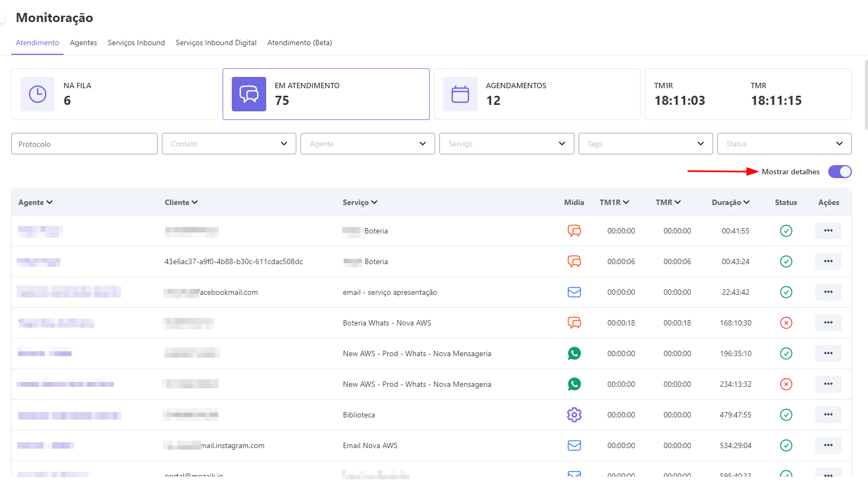Click red X status in 168:10:30 row
This screenshot has height=489, width=868.
point(786,323)
